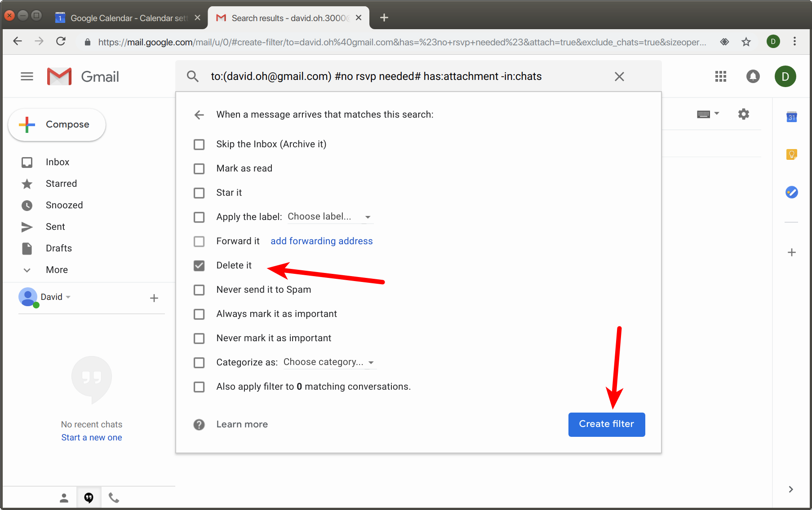Image resolution: width=812 pixels, height=510 pixels.
Task: Open the Choose category dropdown
Action: point(329,362)
